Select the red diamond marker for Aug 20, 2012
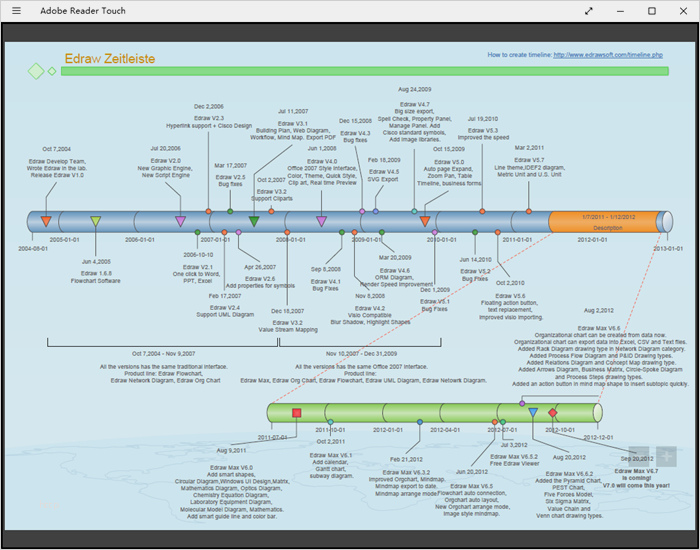700x550 pixels. click(x=553, y=412)
